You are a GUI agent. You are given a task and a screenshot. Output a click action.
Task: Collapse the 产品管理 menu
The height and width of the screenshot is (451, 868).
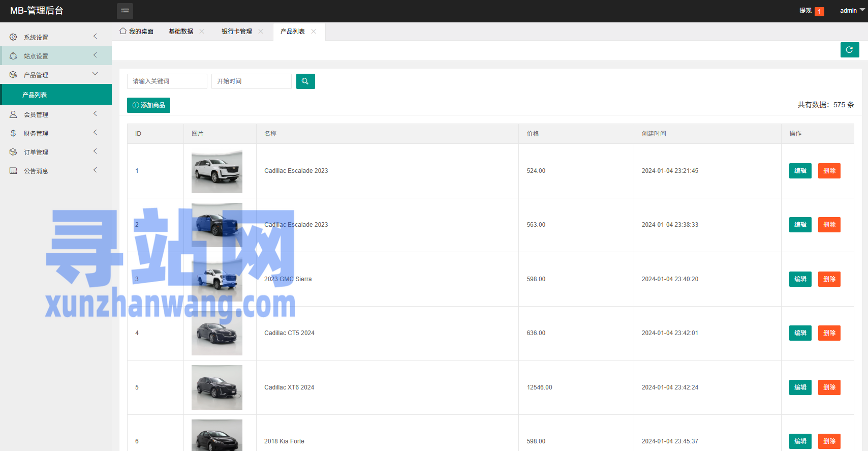coord(56,75)
